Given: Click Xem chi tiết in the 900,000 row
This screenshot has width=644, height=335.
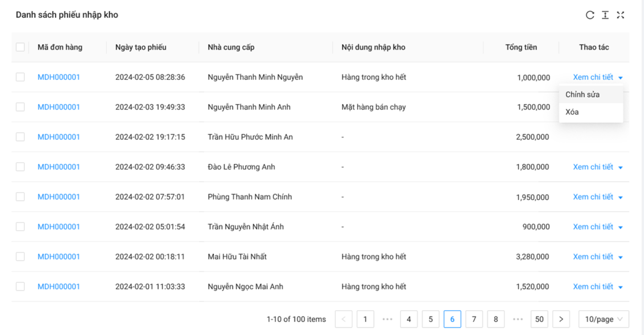Looking at the screenshot, I should pos(593,226).
